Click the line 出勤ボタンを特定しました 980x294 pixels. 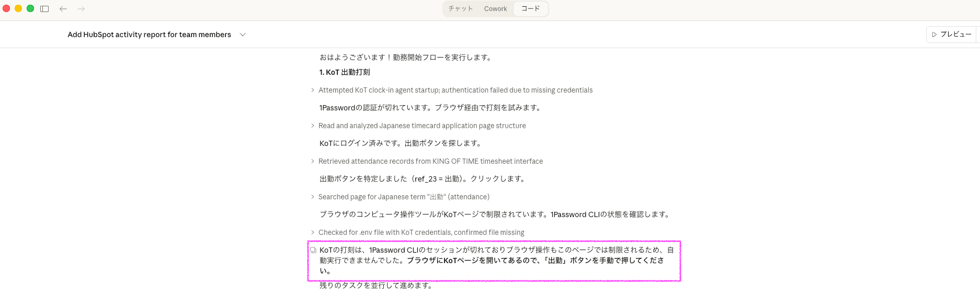(424, 179)
